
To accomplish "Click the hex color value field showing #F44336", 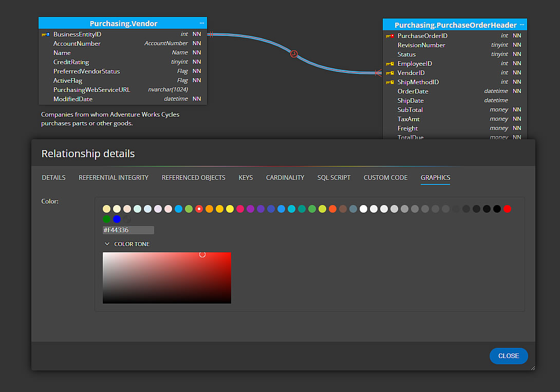I will pos(128,230).
